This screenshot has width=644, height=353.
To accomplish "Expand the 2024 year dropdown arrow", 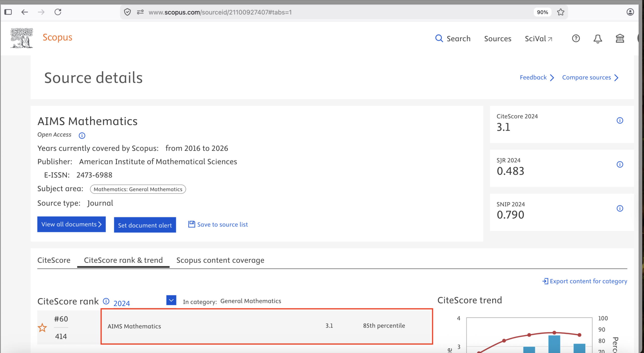I will [x=171, y=300].
